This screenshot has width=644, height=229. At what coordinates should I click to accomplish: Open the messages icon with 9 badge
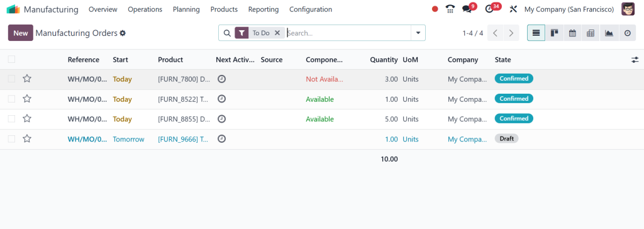pyautogui.click(x=467, y=9)
